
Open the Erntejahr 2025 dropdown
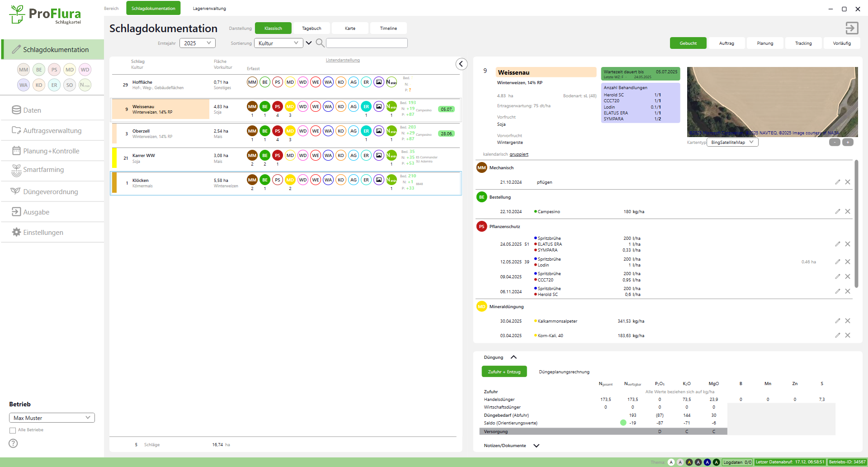(x=198, y=43)
